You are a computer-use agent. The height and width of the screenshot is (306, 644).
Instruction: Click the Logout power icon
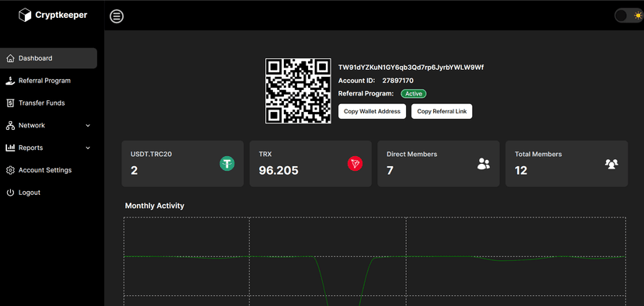click(x=10, y=193)
